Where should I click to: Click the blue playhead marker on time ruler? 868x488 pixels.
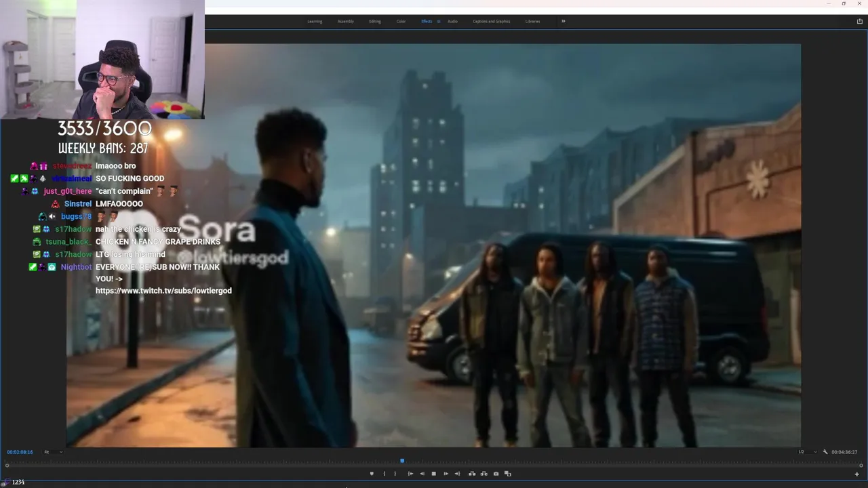(402, 461)
